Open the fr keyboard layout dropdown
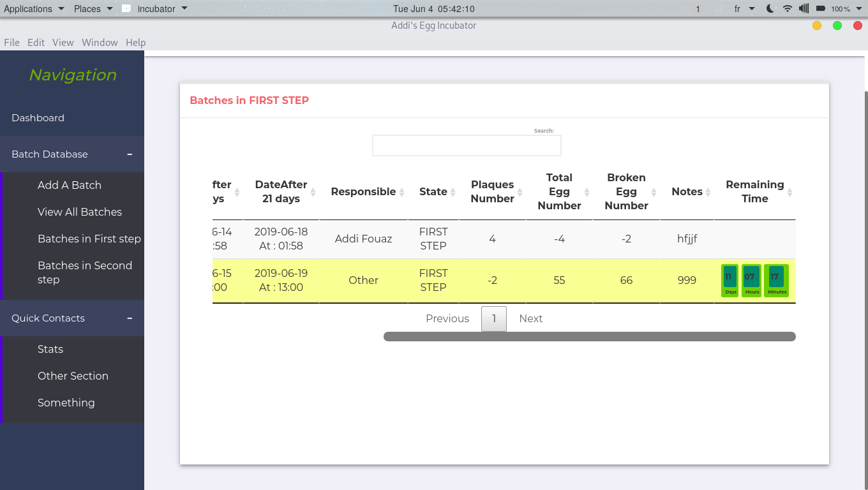Image resolution: width=868 pixels, height=490 pixels. point(744,9)
